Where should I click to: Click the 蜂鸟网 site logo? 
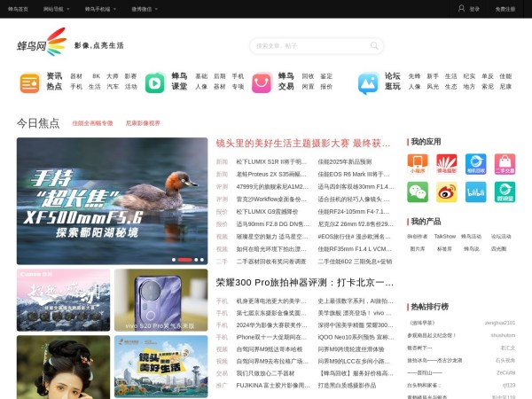42,44
